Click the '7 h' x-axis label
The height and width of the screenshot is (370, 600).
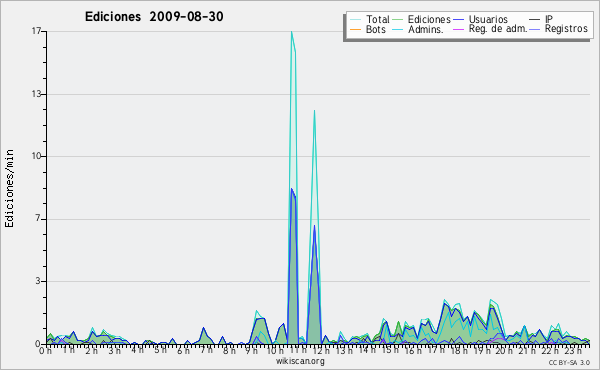coord(206,350)
